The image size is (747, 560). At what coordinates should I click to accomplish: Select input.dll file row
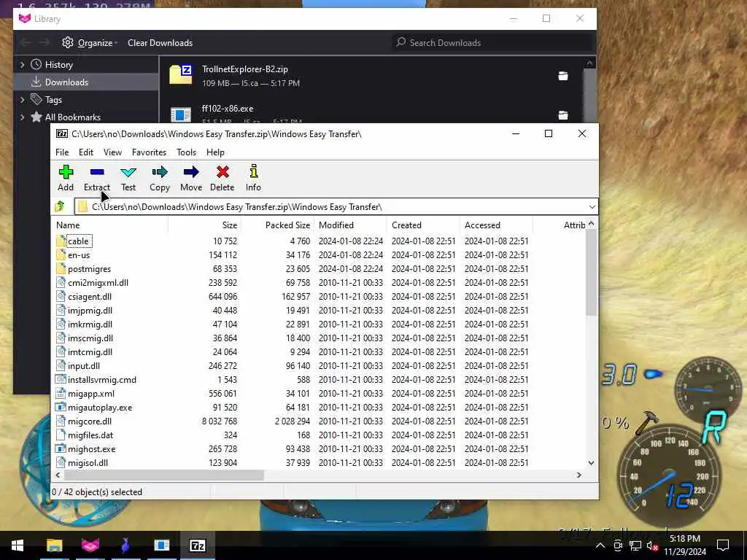click(x=320, y=366)
